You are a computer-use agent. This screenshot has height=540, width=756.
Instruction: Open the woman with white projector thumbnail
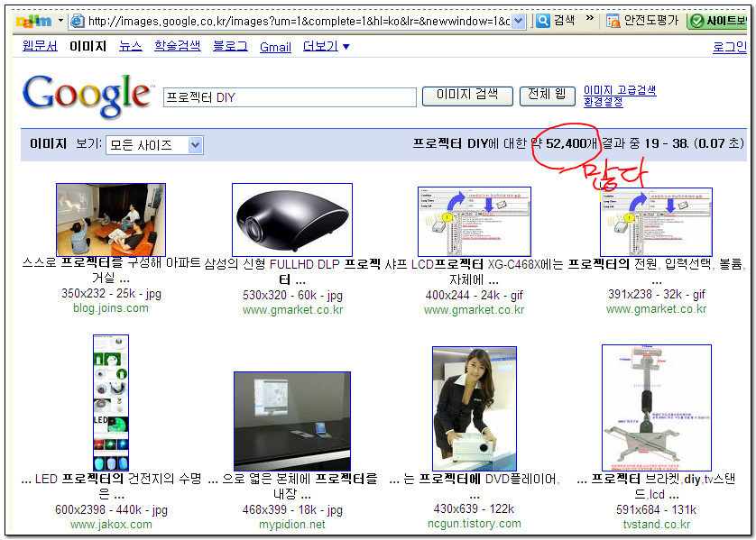click(475, 408)
